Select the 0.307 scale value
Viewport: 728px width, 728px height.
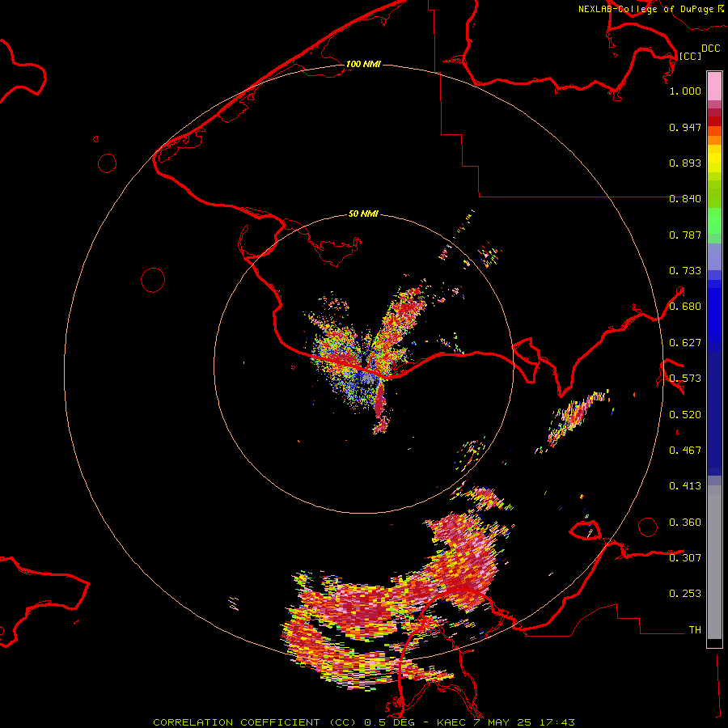(x=685, y=558)
